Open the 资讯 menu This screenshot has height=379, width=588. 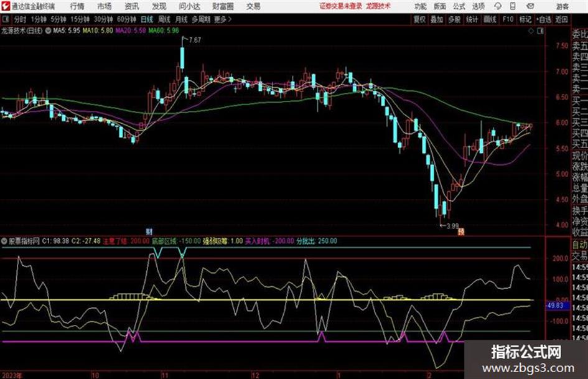coord(132,6)
